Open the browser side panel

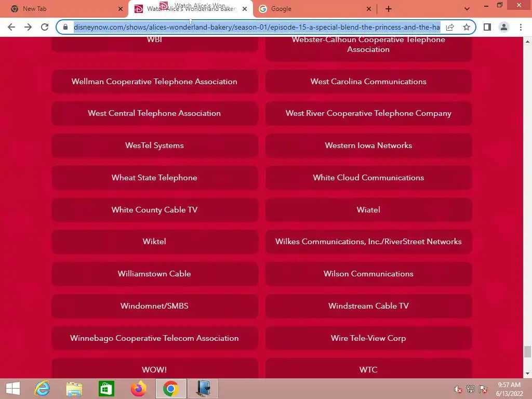(x=487, y=27)
